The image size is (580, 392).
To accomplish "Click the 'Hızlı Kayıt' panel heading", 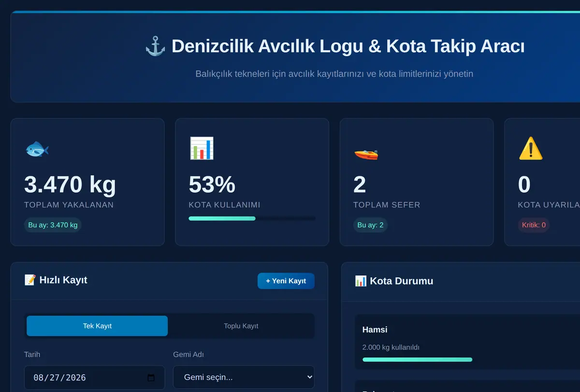I will click(63, 280).
